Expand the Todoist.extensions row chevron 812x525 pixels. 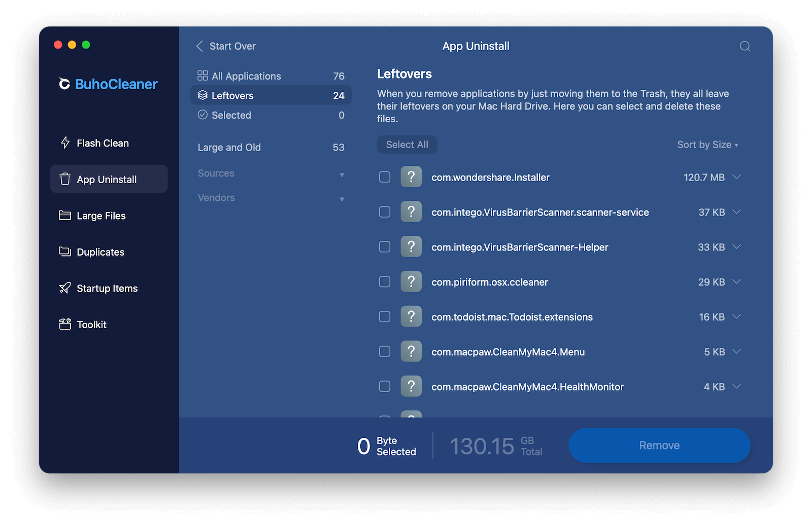coord(737,317)
